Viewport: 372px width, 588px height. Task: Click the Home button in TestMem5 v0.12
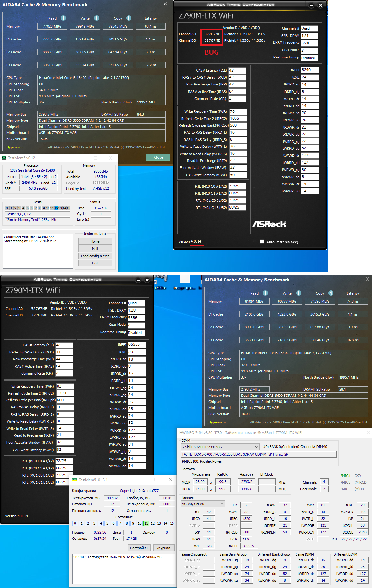95,241
